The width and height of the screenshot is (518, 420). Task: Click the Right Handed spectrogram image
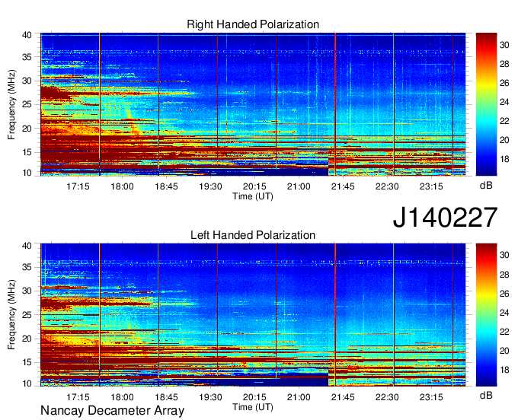tap(253, 104)
